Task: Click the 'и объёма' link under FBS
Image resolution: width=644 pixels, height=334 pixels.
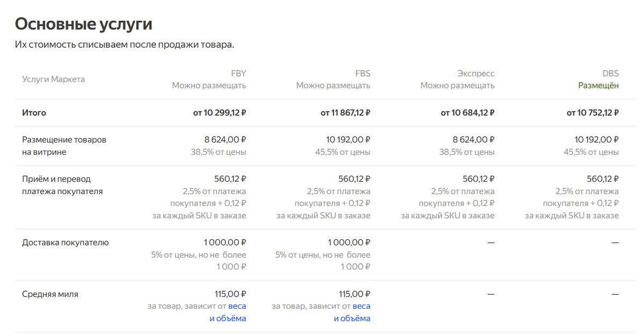Action: (x=352, y=318)
